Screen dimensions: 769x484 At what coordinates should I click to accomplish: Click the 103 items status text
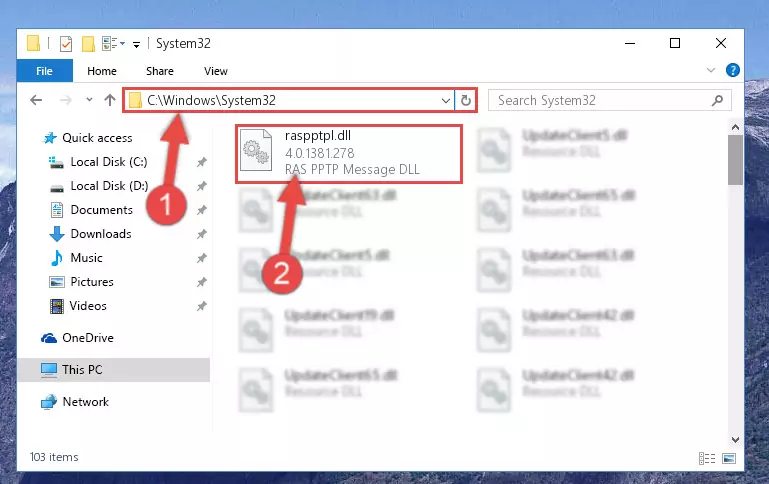coord(54,457)
